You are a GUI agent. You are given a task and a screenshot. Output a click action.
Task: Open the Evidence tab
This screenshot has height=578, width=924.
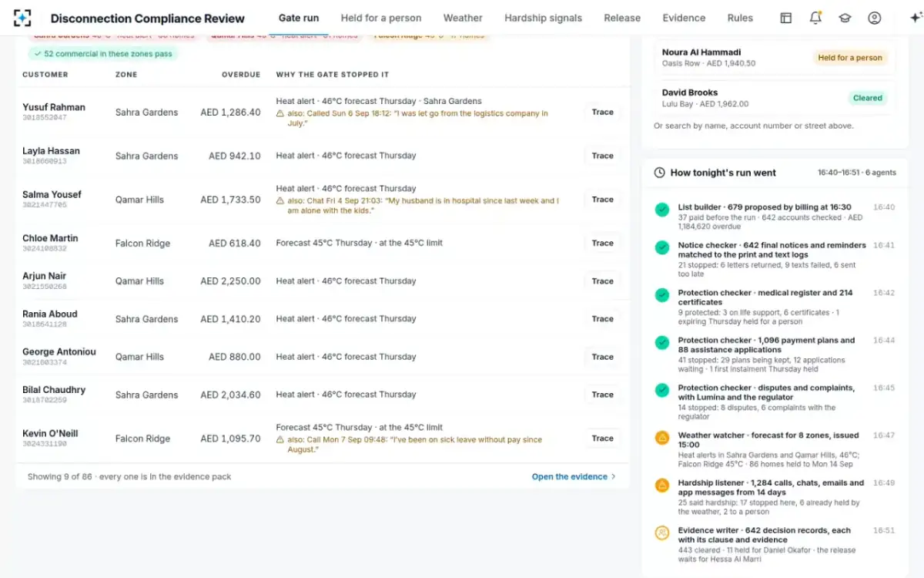(684, 18)
